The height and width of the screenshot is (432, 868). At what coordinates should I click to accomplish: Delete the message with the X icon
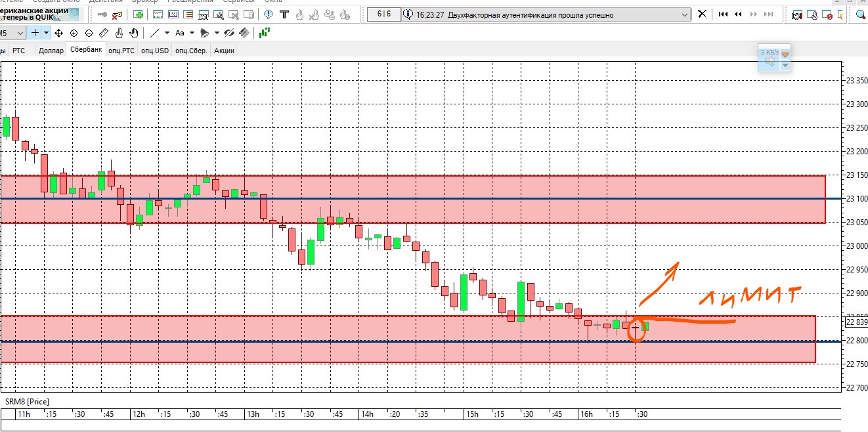702,14
